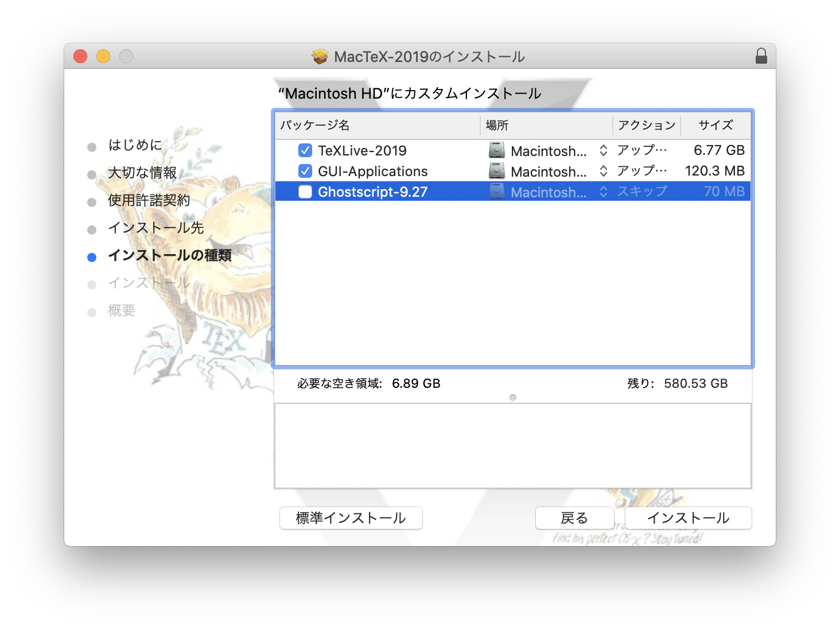Click the 120.3 MB size value
This screenshot has height=631, width=840.
[715, 171]
